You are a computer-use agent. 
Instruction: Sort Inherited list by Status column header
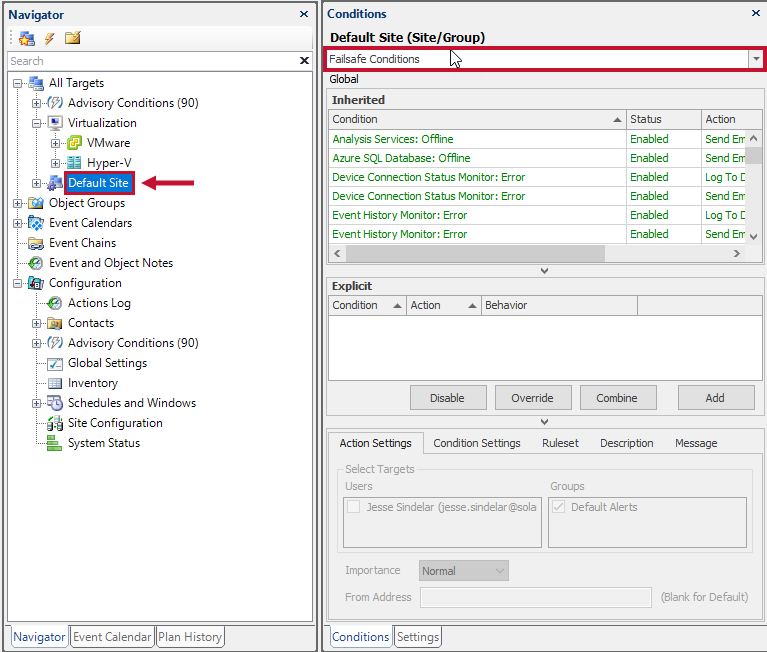tap(664, 119)
